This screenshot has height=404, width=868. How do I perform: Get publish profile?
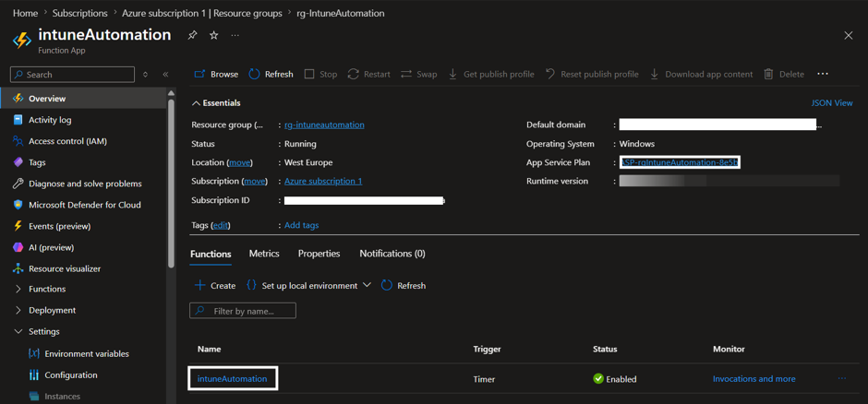tap(491, 74)
